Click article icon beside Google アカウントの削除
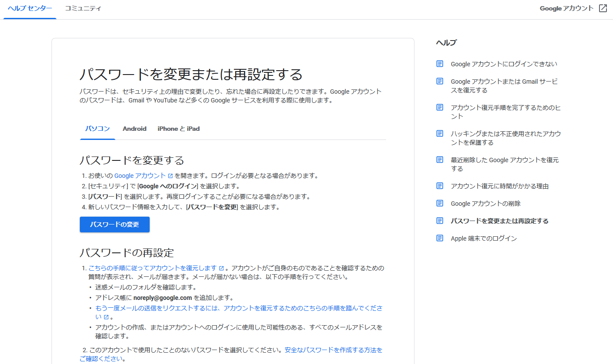Screen dimensions: 613x364 (x=440, y=203)
